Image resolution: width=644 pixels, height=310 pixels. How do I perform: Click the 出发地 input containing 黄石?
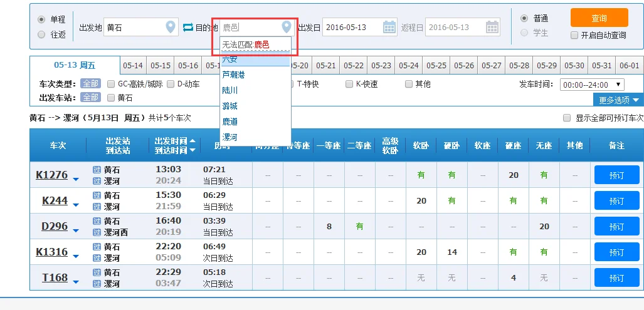[x=141, y=28]
